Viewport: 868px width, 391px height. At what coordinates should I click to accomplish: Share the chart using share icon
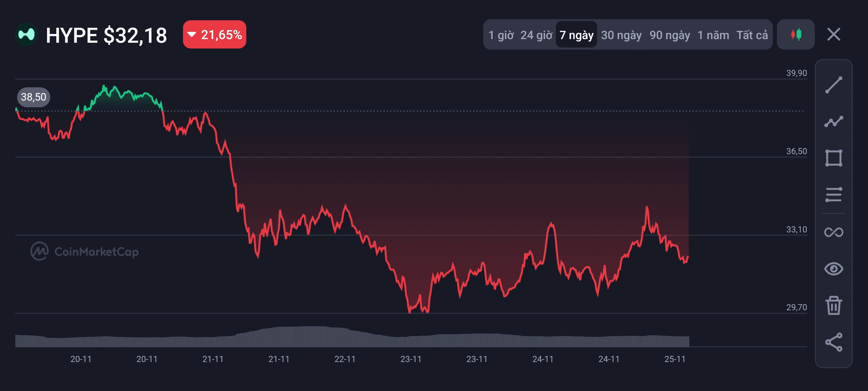tap(834, 342)
